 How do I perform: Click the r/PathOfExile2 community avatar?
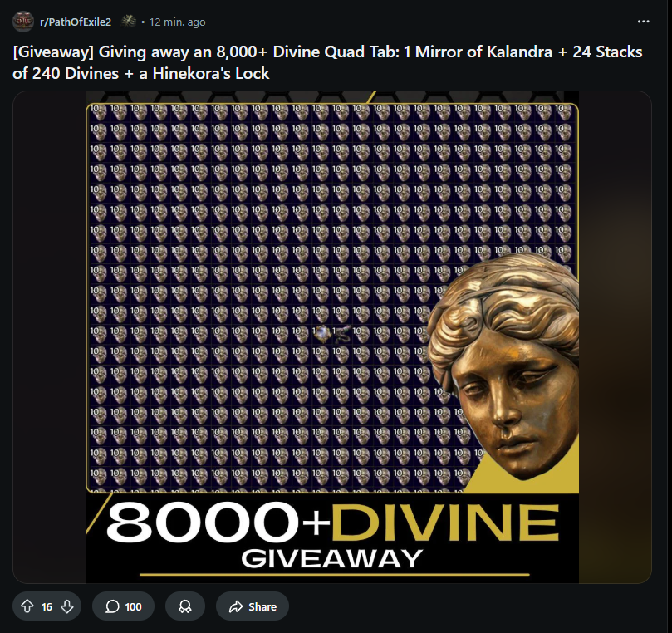pyautogui.click(x=23, y=22)
